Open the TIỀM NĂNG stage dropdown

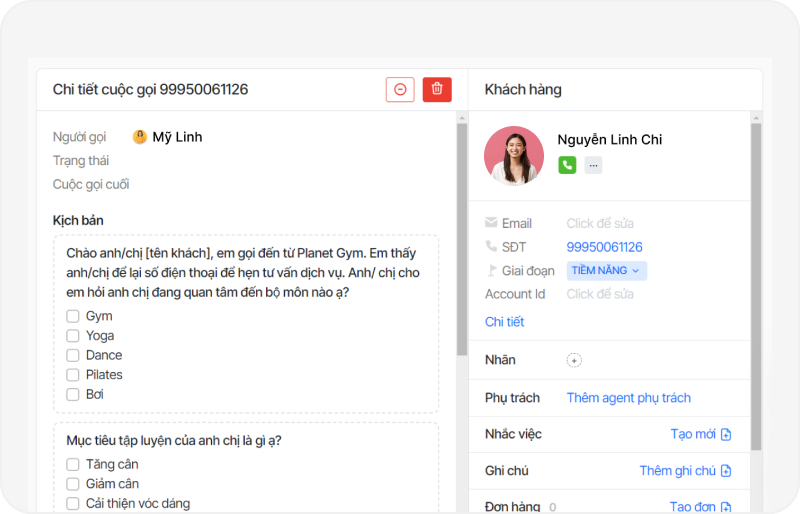[606, 271]
